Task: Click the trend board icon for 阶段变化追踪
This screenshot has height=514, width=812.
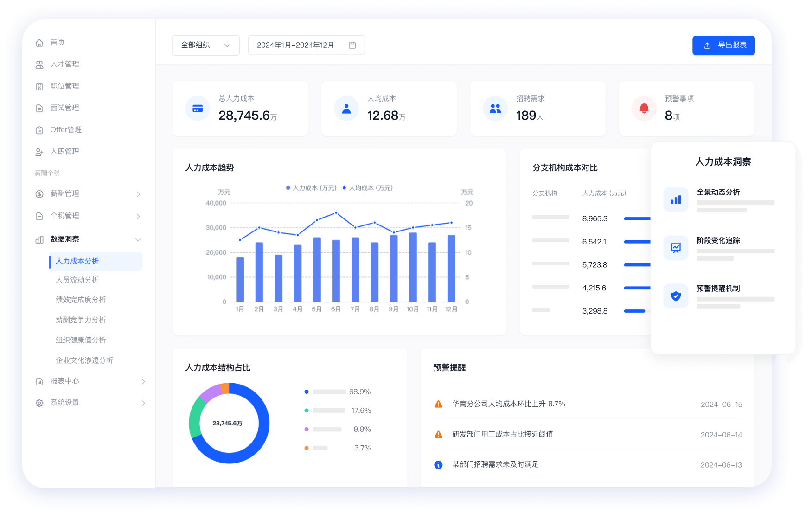Action: tap(676, 248)
